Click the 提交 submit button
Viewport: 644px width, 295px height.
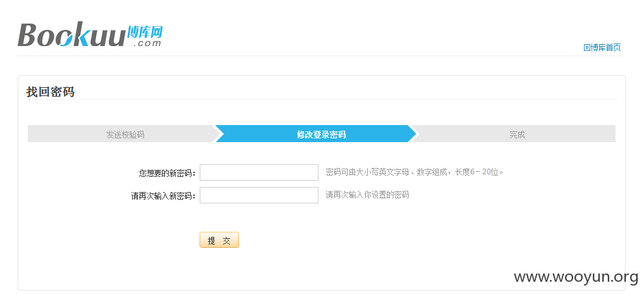tap(219, 240)
